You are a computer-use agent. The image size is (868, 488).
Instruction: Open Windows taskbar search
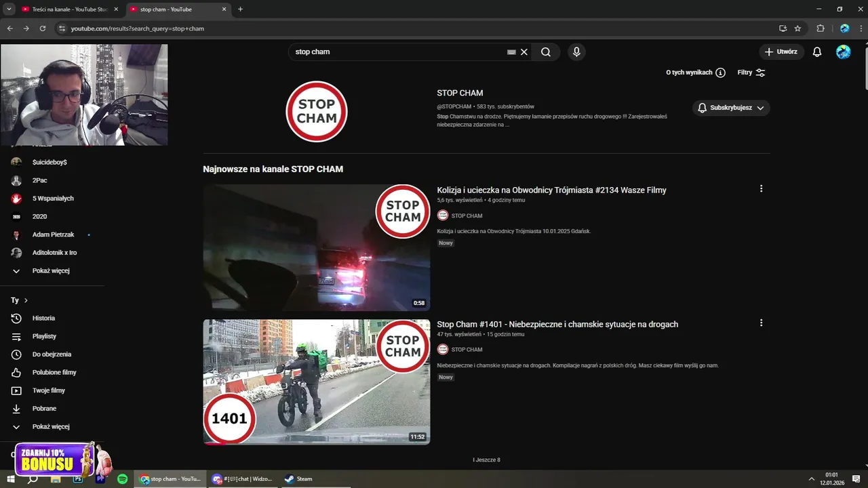point(33,479)
